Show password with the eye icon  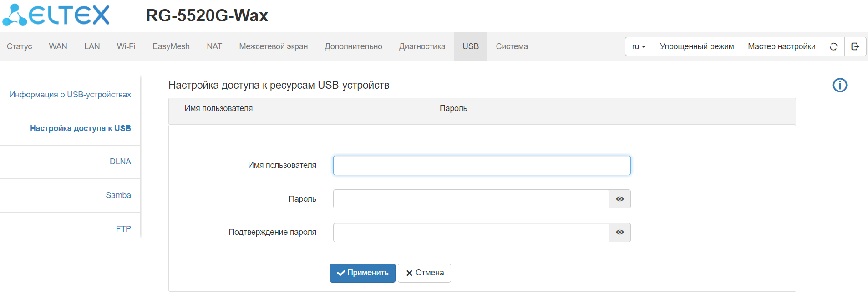click(619, 199)
